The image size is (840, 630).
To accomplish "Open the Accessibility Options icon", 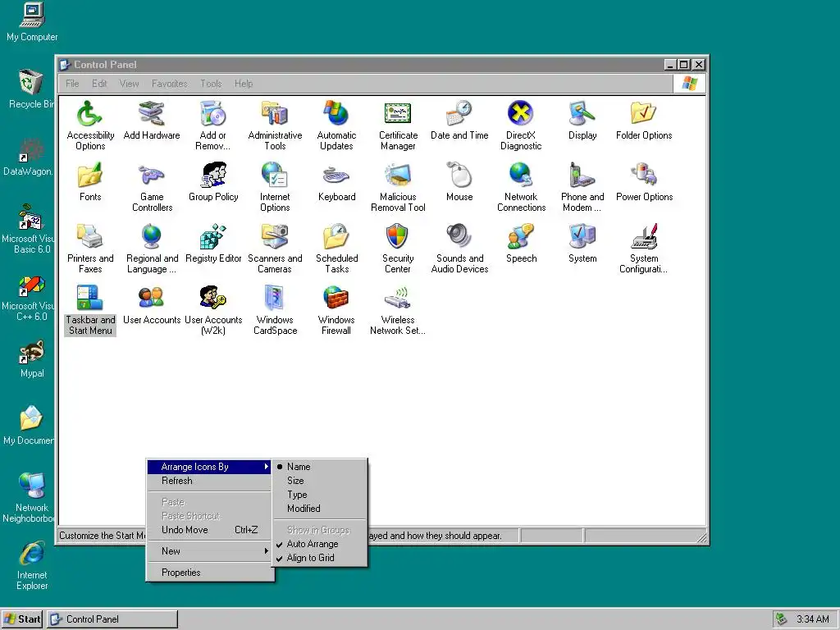I will 90,113.
